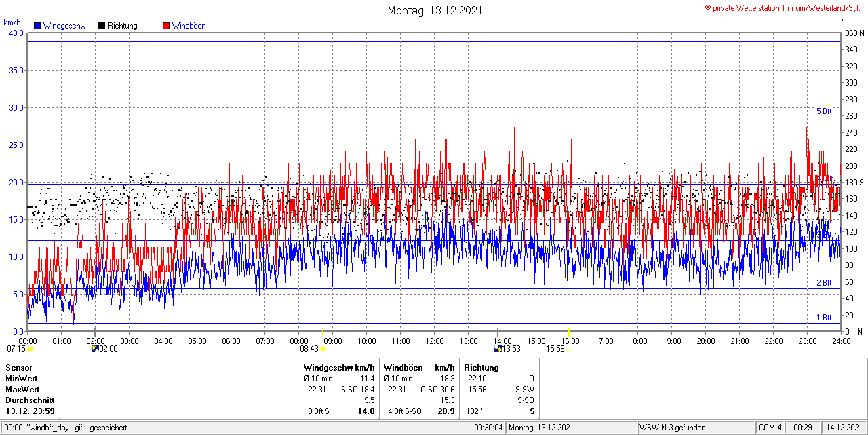Click the 14.12.2021 status bar date
The height and width of the screenshot is (435, 868).
844,428
